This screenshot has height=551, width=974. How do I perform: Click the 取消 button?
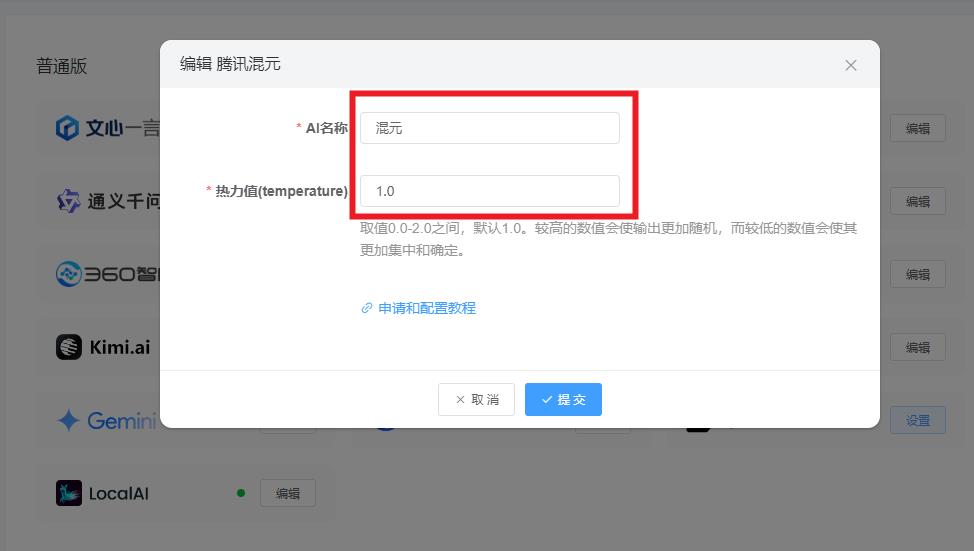[476, 399]
